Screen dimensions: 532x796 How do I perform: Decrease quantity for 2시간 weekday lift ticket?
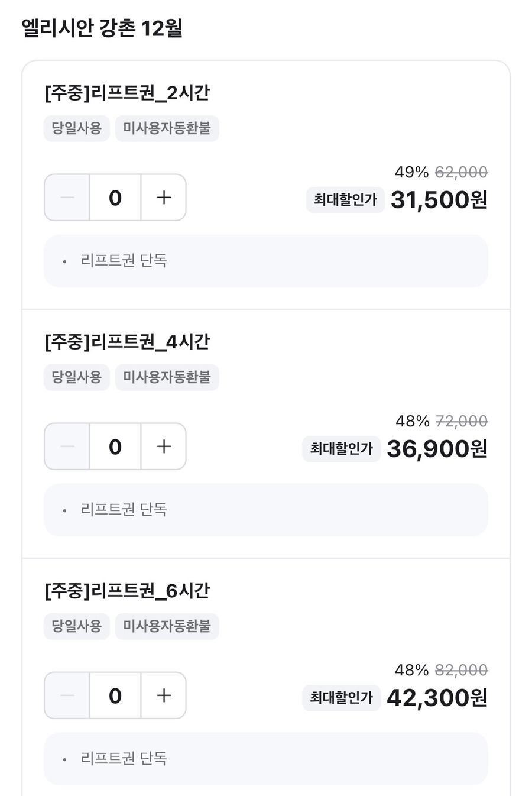point(67,198)
